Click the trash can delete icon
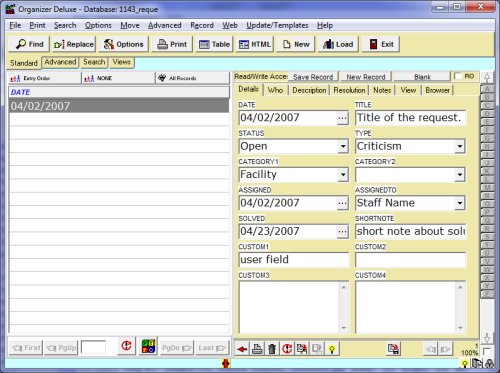Image resolution: width=500 pixels, height=373 pixels. (272, 349)
